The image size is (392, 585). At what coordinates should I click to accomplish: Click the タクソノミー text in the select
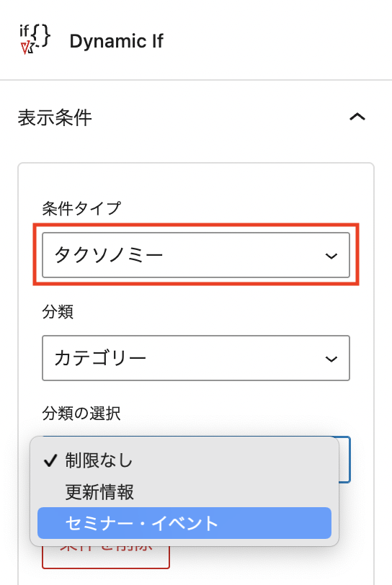pyautogui.click(x=109, y=256)
